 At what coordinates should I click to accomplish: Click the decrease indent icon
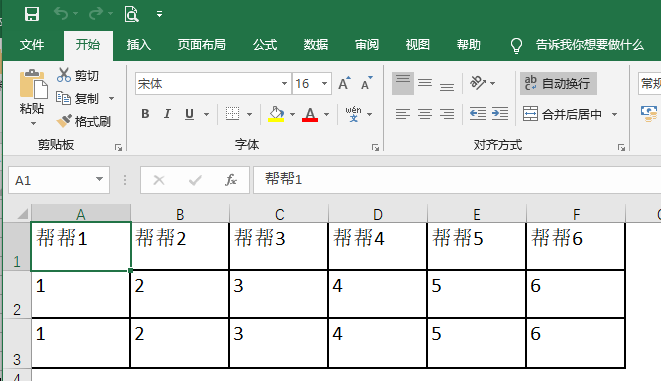(x=478, y=114)
